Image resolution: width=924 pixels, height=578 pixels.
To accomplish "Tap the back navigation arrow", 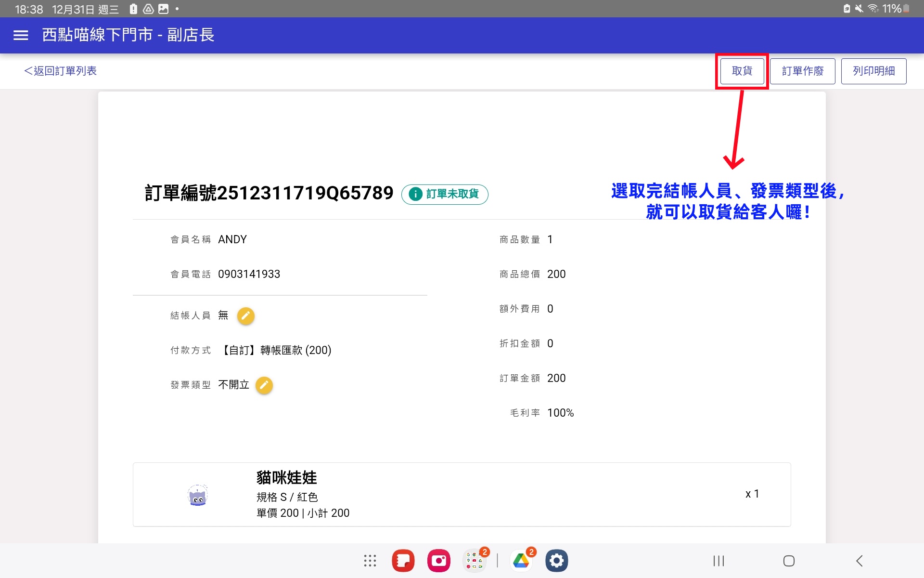I will tap(859, 561).
